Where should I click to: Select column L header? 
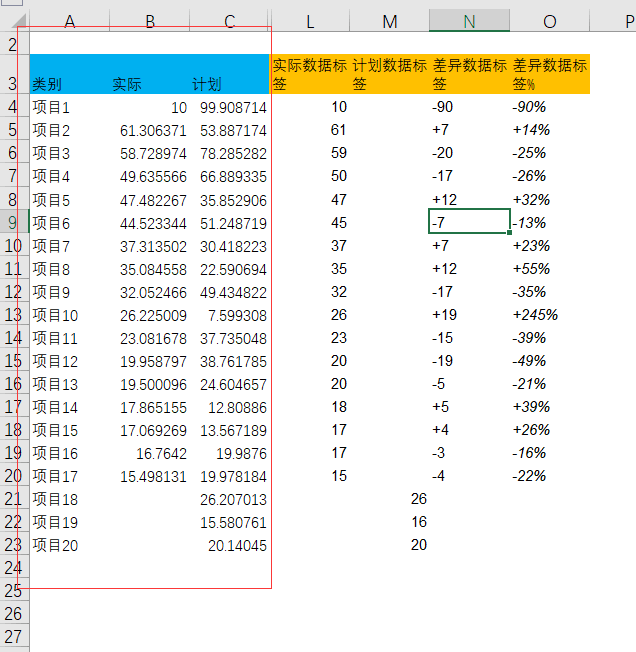[x=310, y=21]
